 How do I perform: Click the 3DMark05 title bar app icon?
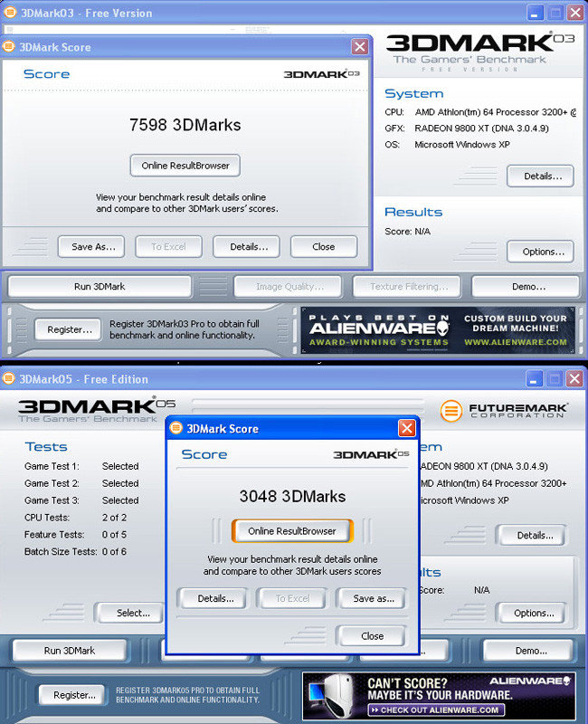[10, 378]
